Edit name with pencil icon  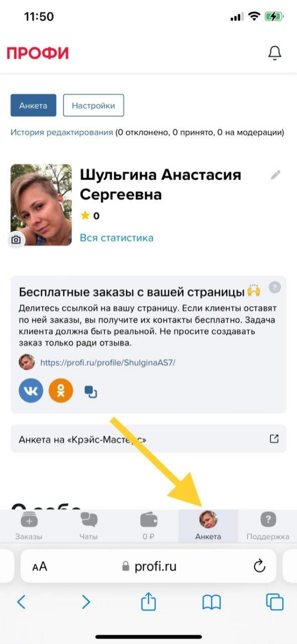275,175
